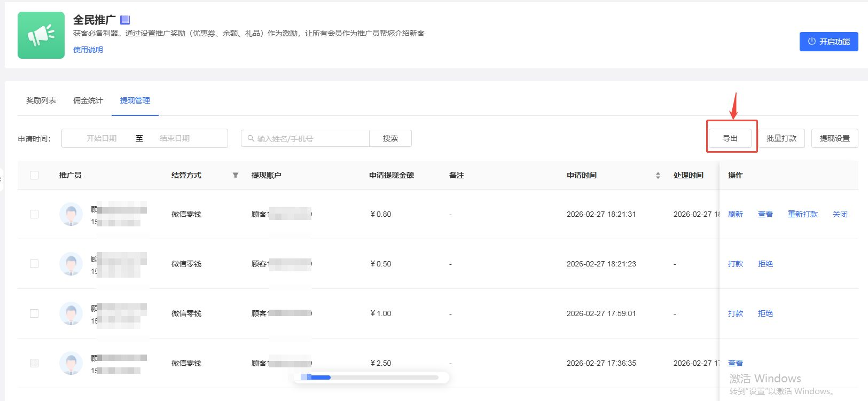Click the search magnifier icon in name field
The image size is (868, 401).
point(251,138)
